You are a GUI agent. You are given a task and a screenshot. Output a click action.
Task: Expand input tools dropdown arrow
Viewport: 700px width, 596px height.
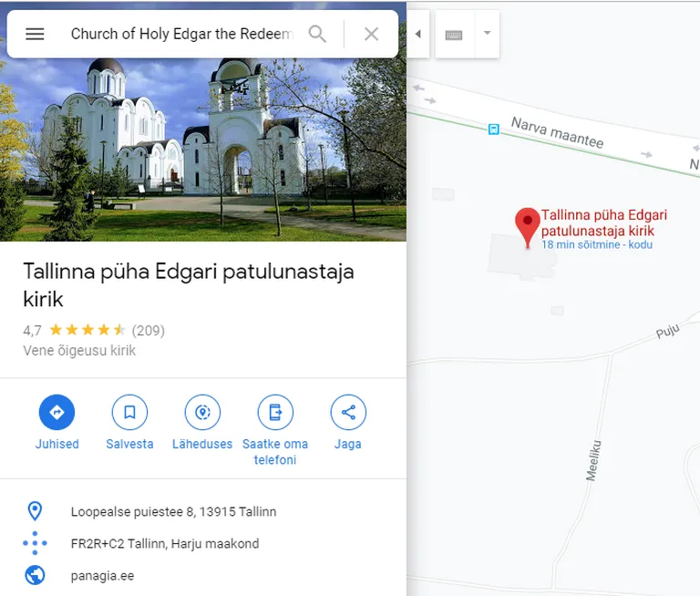(487, 33)
